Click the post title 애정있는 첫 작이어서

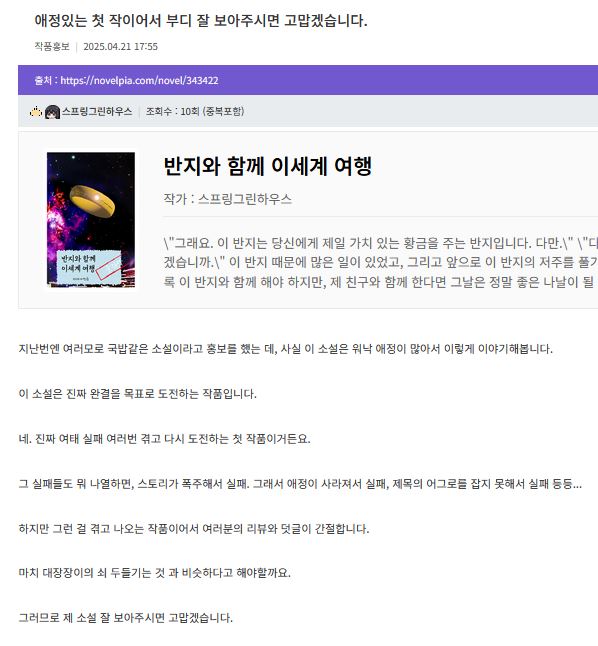[x=201, y=20]
